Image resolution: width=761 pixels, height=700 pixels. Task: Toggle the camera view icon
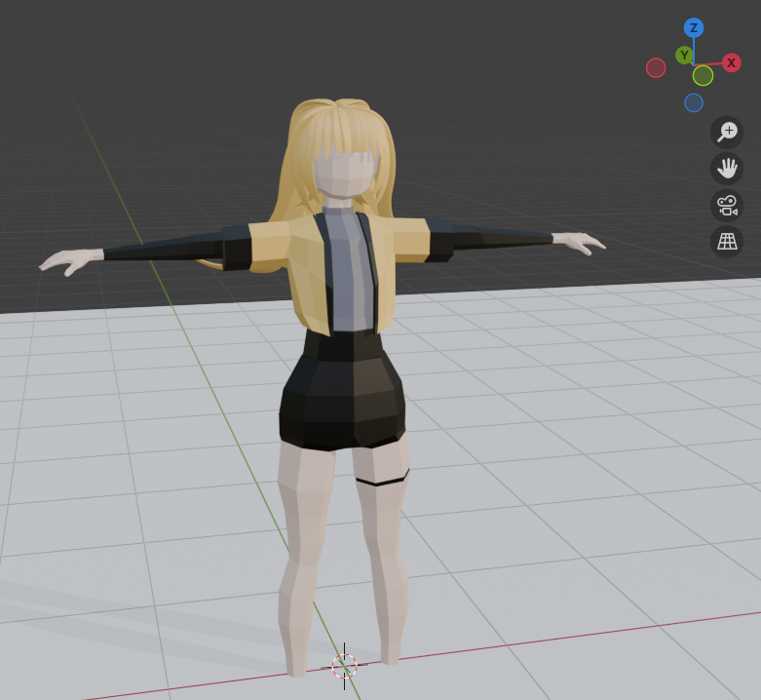click(727, 206)
